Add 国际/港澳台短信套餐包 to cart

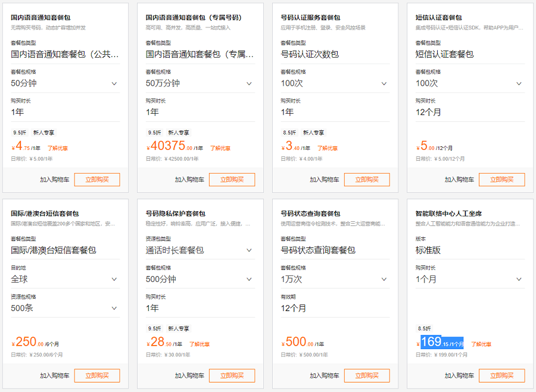(55, 375)
